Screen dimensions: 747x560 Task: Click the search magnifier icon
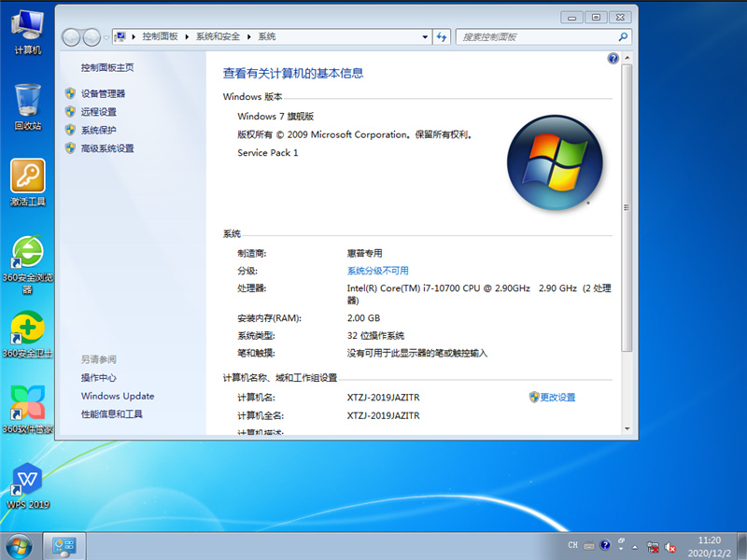pyautogui.click(x=623, y=36)
